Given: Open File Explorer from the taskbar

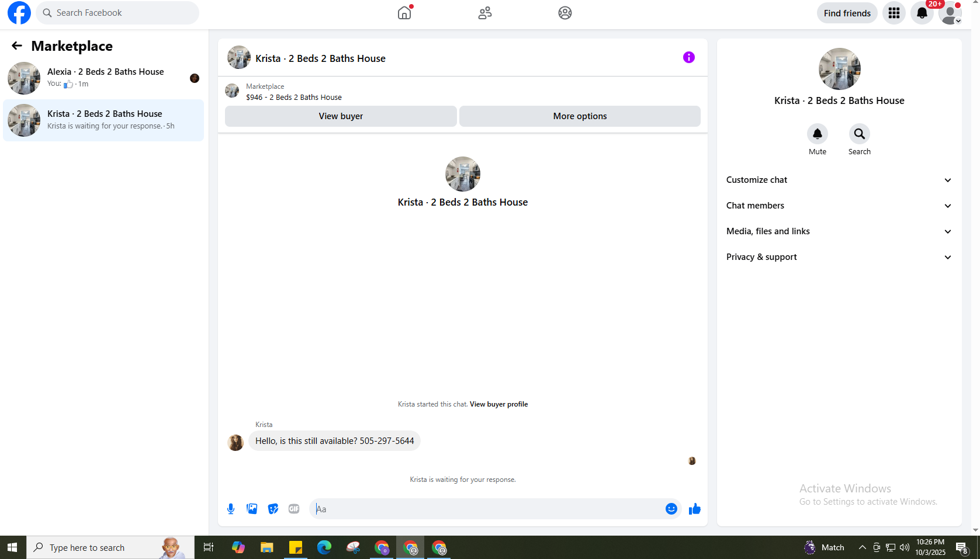Looking at the screenshot, I should 266,547.
